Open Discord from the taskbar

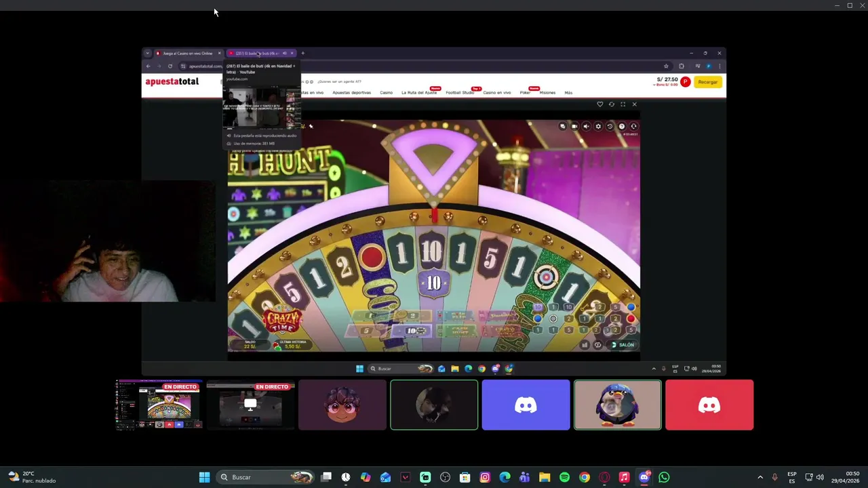point(644,477)
